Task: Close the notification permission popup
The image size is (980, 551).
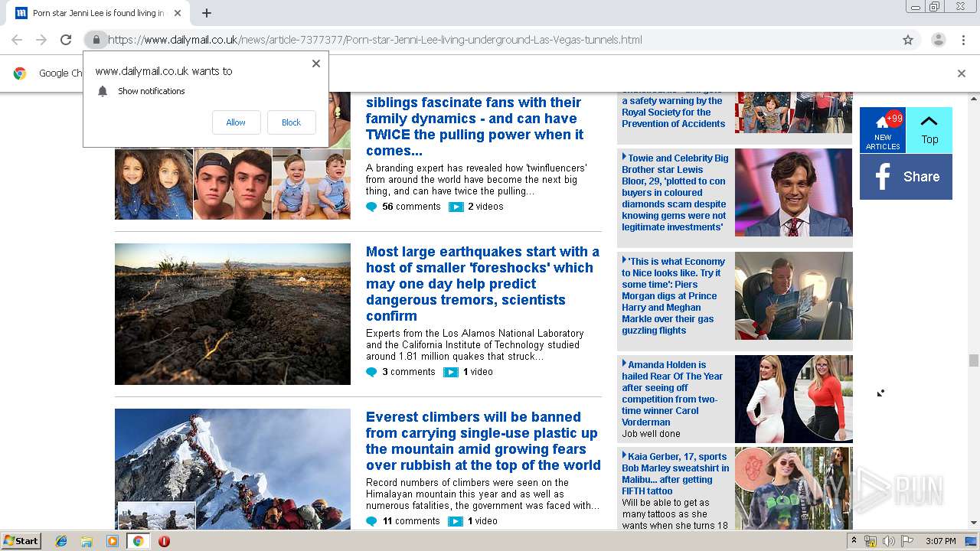Action: point(315,64)
